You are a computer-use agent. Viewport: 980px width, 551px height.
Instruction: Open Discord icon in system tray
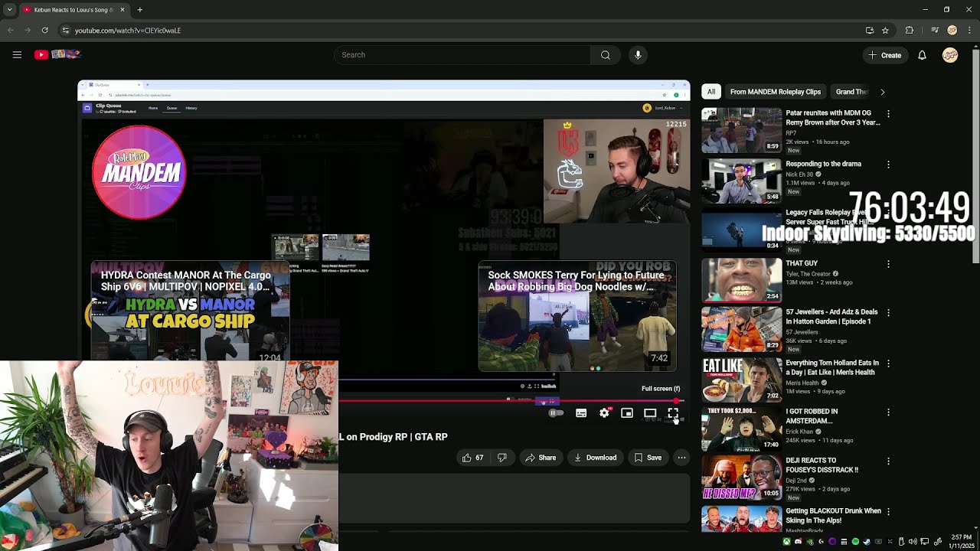799,542
